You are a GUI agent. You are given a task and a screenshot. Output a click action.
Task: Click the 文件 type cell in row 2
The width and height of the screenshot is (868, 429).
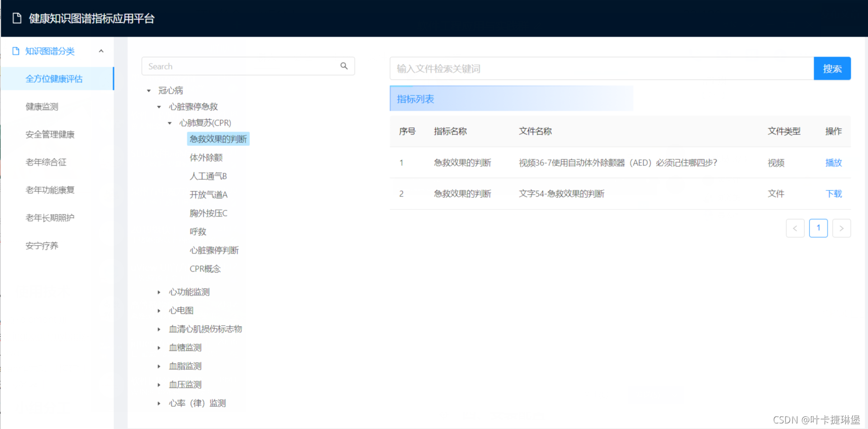pyautogui.click(x=776, y=194)
